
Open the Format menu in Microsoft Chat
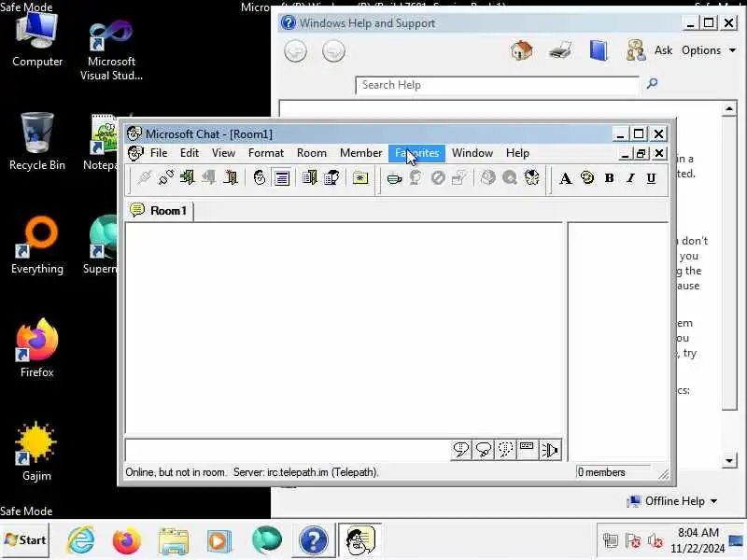pos(266,153)
